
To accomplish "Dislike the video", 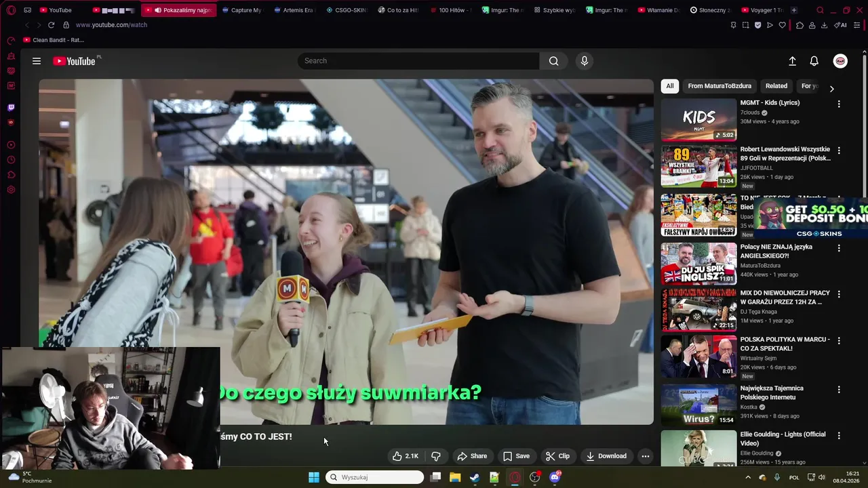I will [x=436, y=456].
